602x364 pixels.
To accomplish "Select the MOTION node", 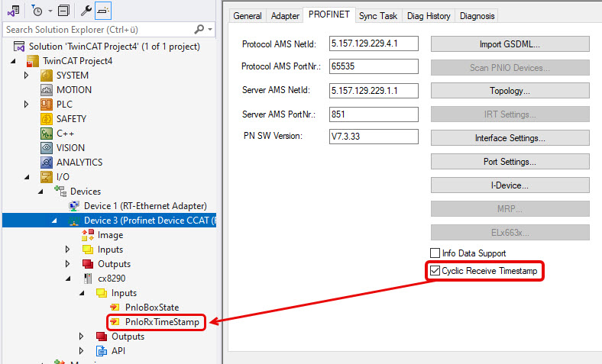I will point(73,90).
